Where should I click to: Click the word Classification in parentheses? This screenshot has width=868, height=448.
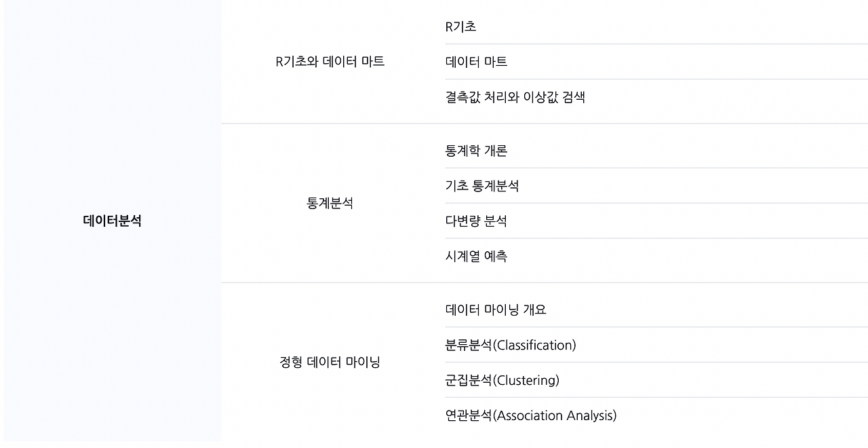[x=534, y=345]
